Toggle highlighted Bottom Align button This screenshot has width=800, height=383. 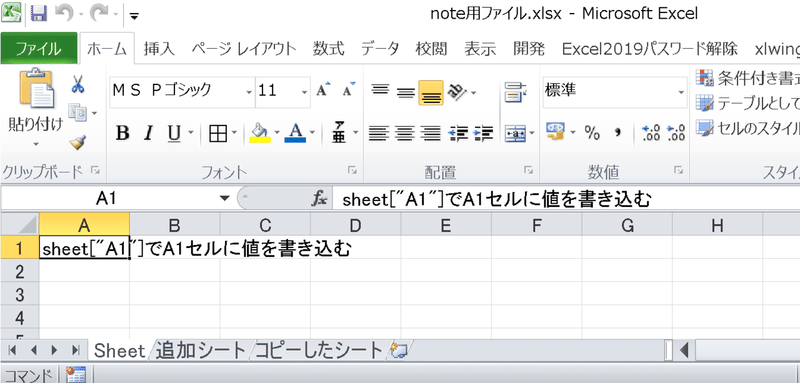click(431, 93)
